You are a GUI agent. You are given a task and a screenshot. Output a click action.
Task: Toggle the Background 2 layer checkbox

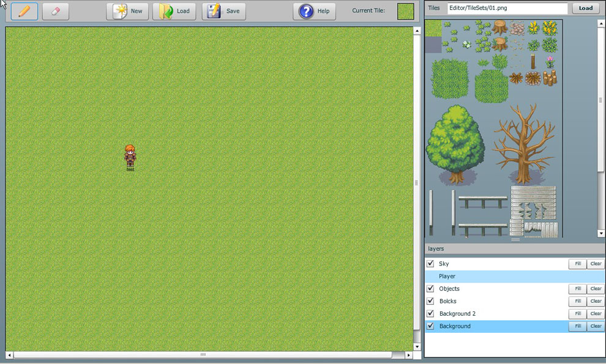tap(430, 314)
